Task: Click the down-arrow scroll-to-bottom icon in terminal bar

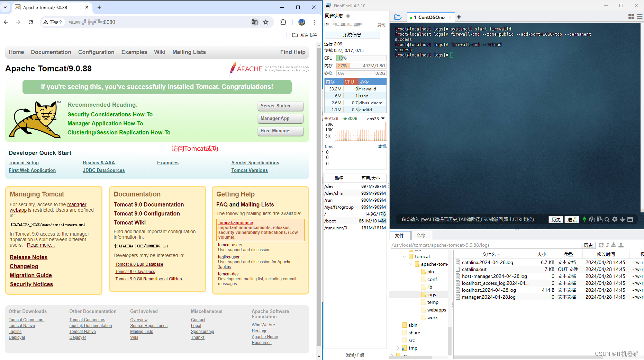Action: [x=622, y=219]
